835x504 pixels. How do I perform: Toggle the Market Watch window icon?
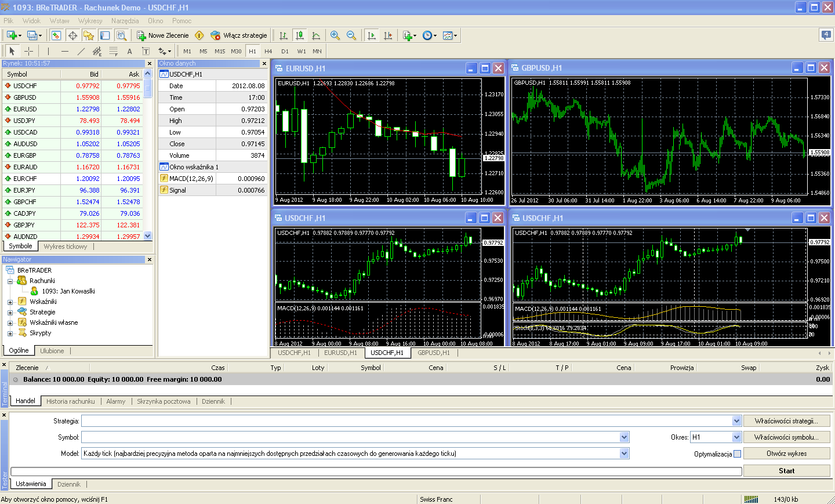click(56, 35)
